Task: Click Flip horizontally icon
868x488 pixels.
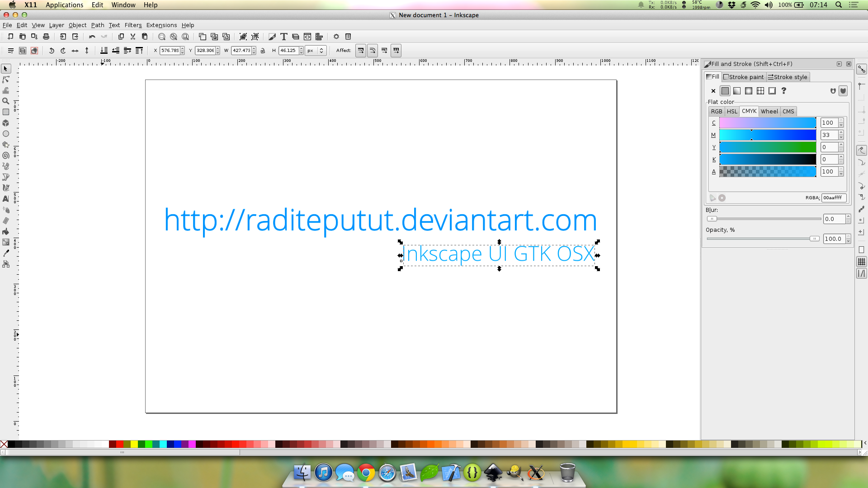Action: pyautogui.click(x=75, y=51)
